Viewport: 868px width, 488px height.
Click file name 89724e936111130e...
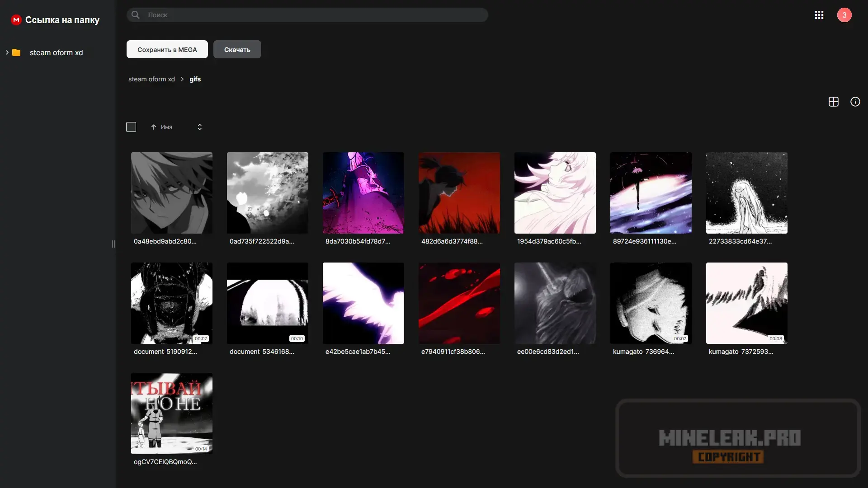click(x=645, y=241)
